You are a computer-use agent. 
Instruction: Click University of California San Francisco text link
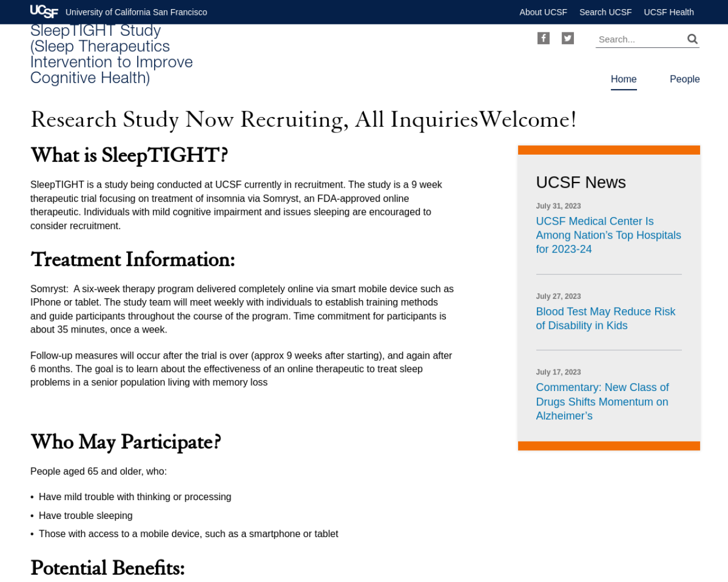(136, 12)
